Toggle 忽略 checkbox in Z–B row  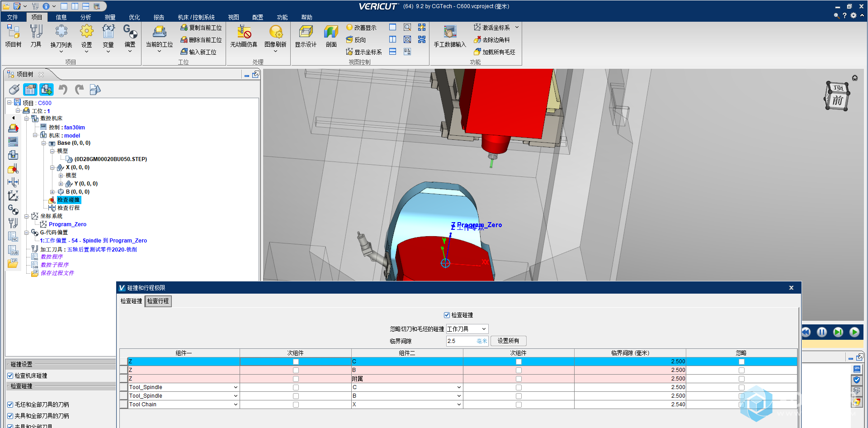click(741, 370)
